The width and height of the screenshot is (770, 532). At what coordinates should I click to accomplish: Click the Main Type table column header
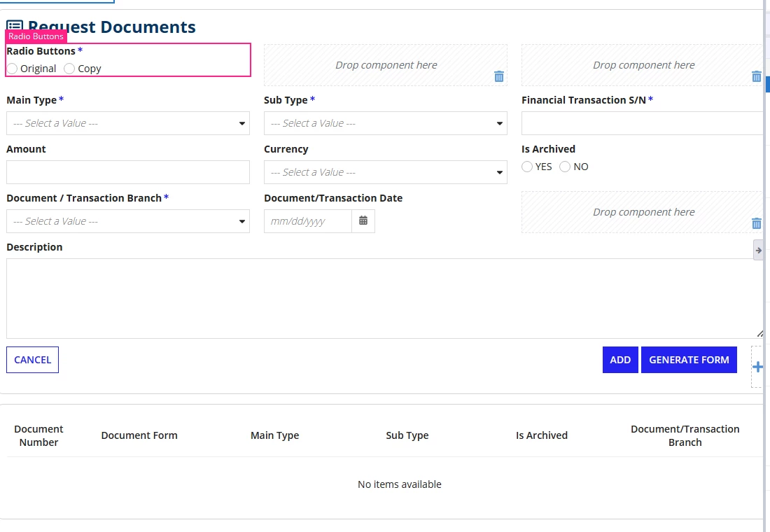pos(274,435)
